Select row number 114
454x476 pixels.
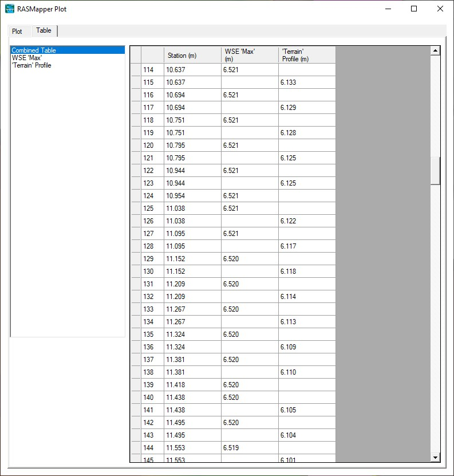pos(152,70)
